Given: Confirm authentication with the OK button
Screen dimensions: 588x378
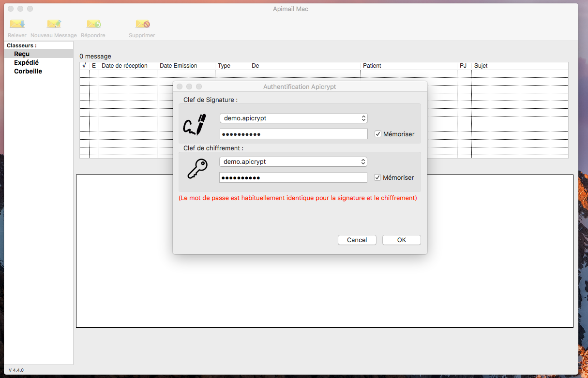Looking at the screenshot, I should tap(402, 240).
